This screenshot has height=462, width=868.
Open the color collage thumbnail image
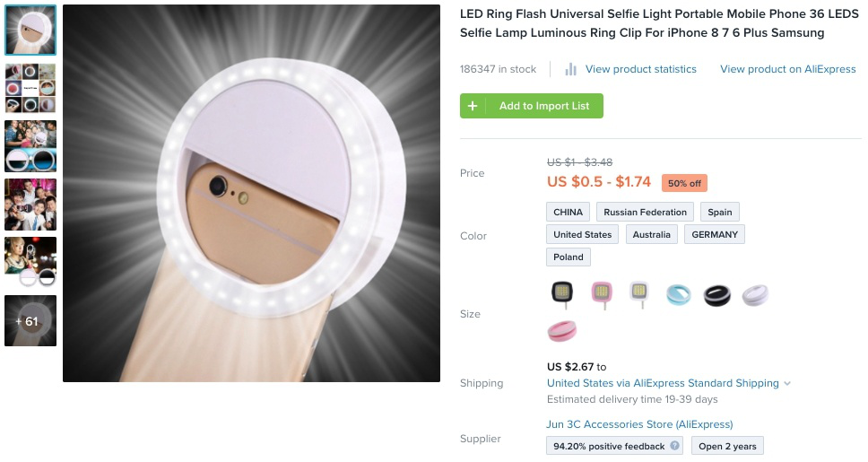[x=30, y=88]
